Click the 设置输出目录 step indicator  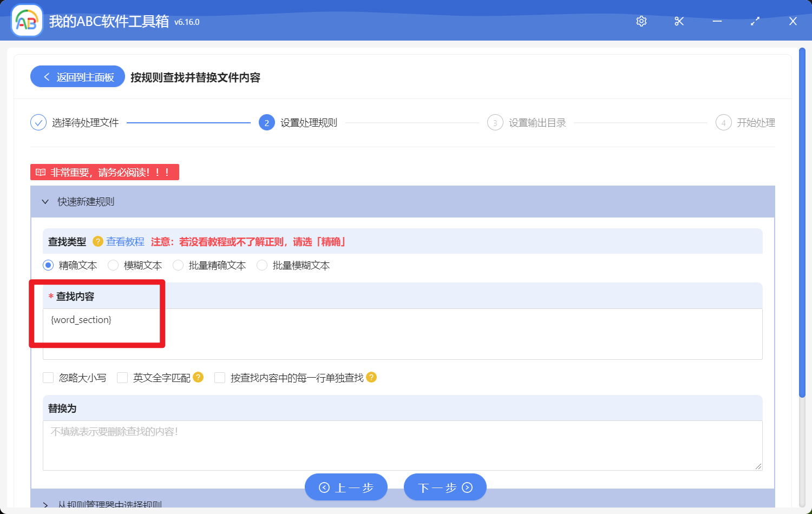pos(495,122)
